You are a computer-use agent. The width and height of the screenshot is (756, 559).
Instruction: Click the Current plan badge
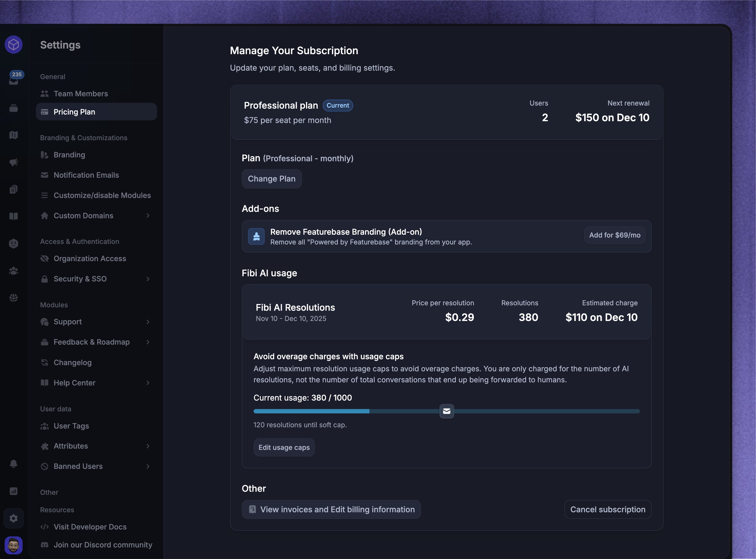click(x=338, y=105)
